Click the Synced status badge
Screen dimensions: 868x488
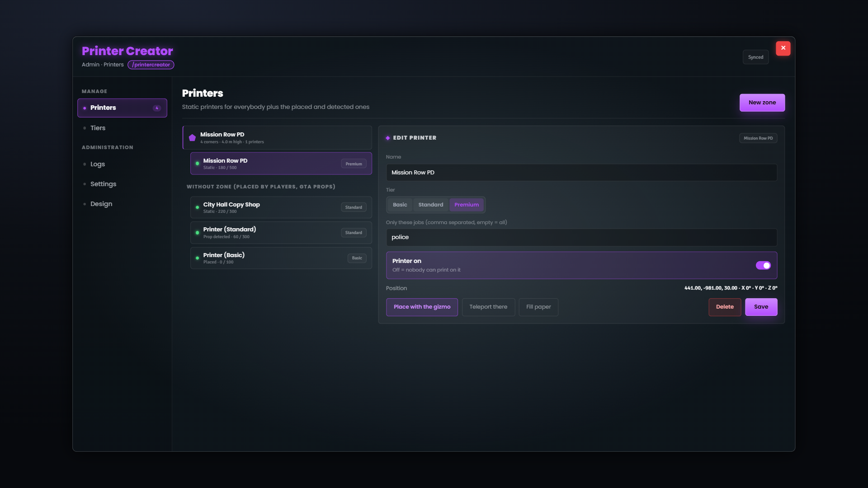coord(755,57)
